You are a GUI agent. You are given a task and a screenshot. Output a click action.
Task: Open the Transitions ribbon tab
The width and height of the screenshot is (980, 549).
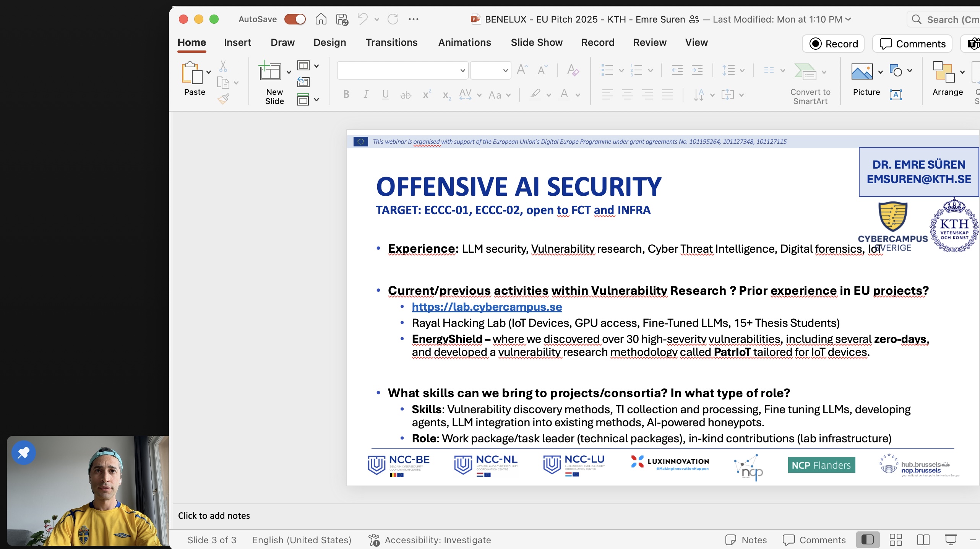coord(391,42)
